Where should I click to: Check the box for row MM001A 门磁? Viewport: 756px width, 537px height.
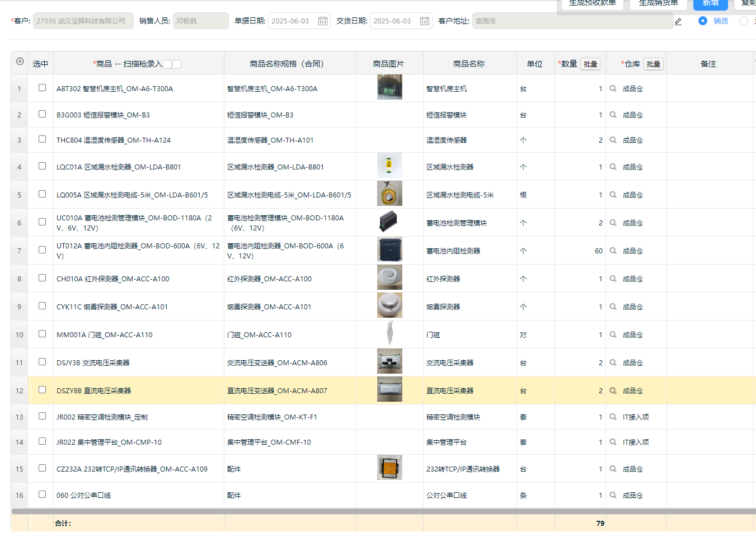[42, 334]
